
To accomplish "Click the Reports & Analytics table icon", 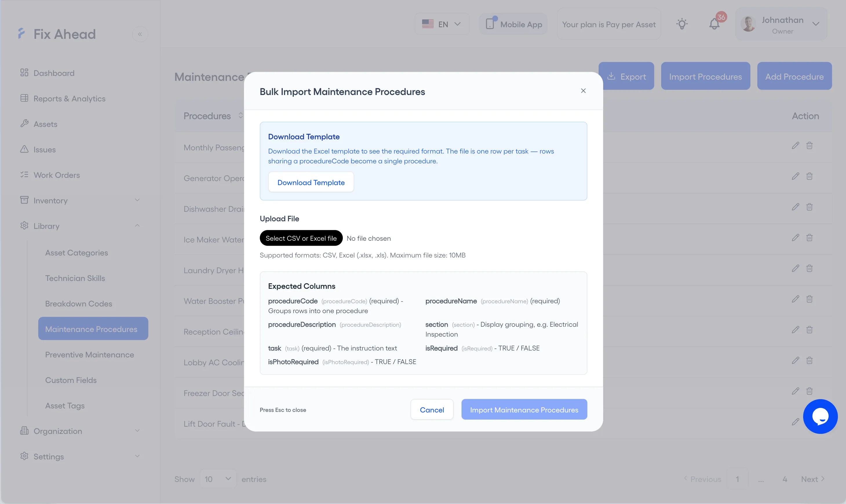I will (24, 98).
